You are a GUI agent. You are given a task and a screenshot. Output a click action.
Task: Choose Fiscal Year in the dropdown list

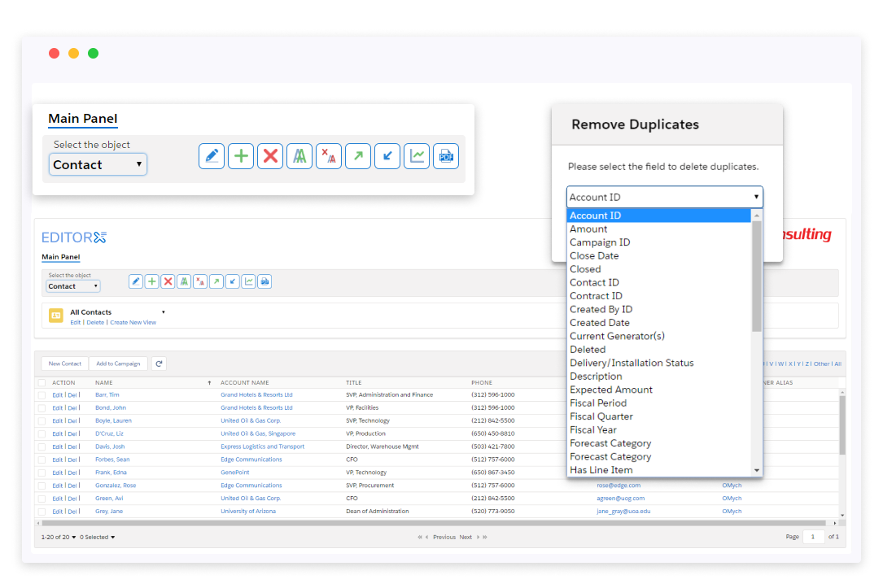pyautogui.click(x=593, y=430)
